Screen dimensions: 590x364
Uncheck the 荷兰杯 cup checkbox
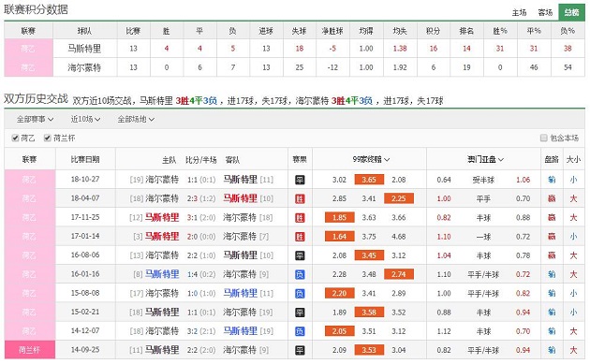[x=48, y=138]
